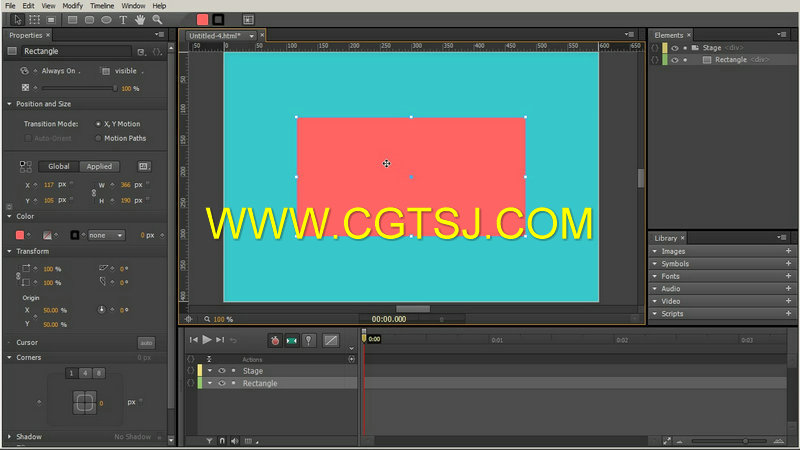Viewport: 800px width, 450px height.
Task: Switch coordinate mode to Global
Action: [x=59, y=166]
